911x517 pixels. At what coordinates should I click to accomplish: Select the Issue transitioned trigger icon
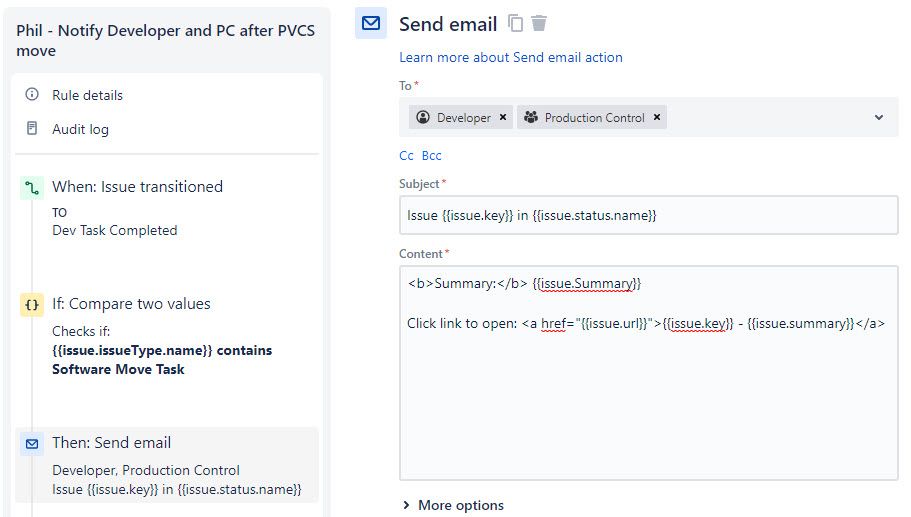tap(32, 187)
